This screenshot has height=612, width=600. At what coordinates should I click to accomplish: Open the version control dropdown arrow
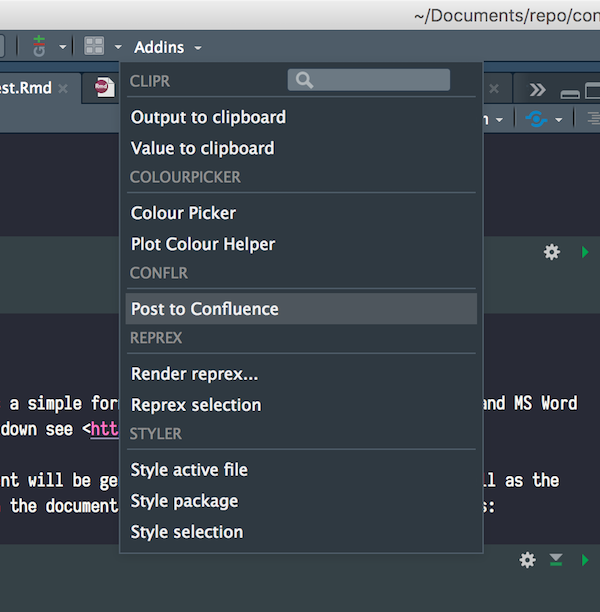[x=62, y=48]
